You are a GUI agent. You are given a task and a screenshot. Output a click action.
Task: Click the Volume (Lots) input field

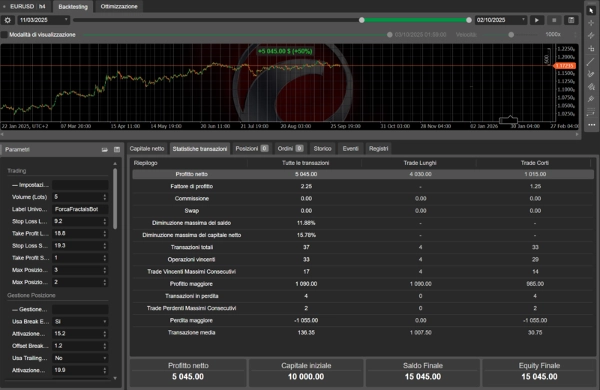[77, 197]
